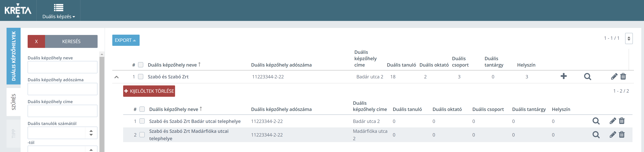
Task: Switch to DUÁLIS KÉPZŐHELYEK side tab
Action: click(14, 56)
